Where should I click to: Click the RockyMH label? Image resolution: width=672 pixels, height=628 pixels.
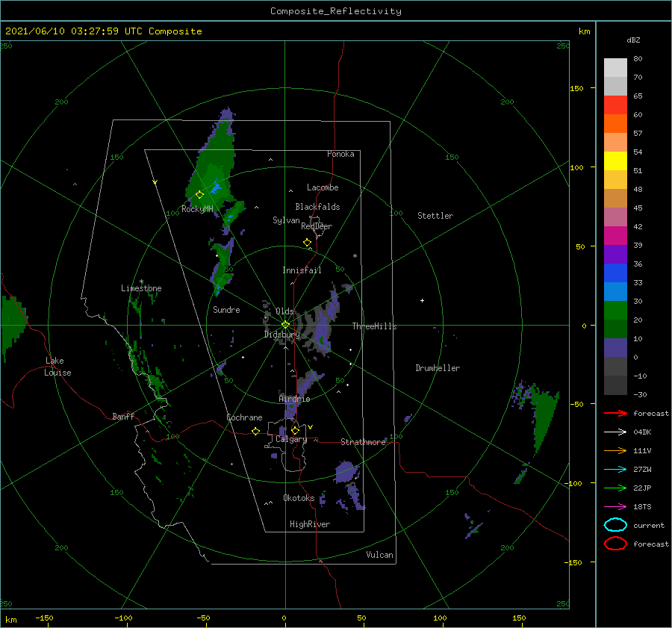197,209
